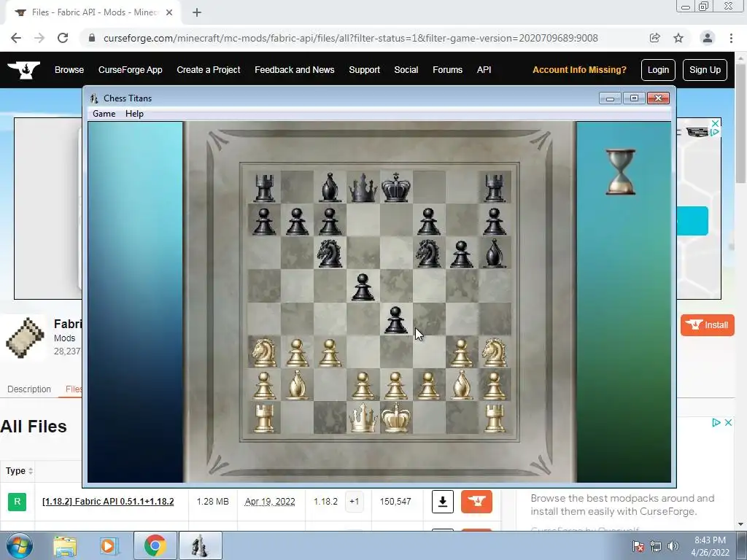The width and height of the screenshot is (747, 560).
Task: Open the Chrome profile avatar
Action: [x=708, y=38]
